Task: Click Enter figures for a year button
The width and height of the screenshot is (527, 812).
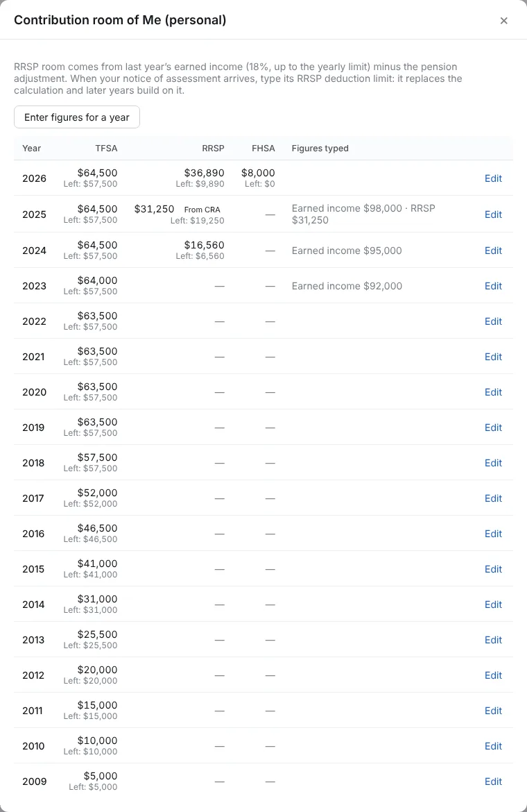Action: click(x=76, y=117)
